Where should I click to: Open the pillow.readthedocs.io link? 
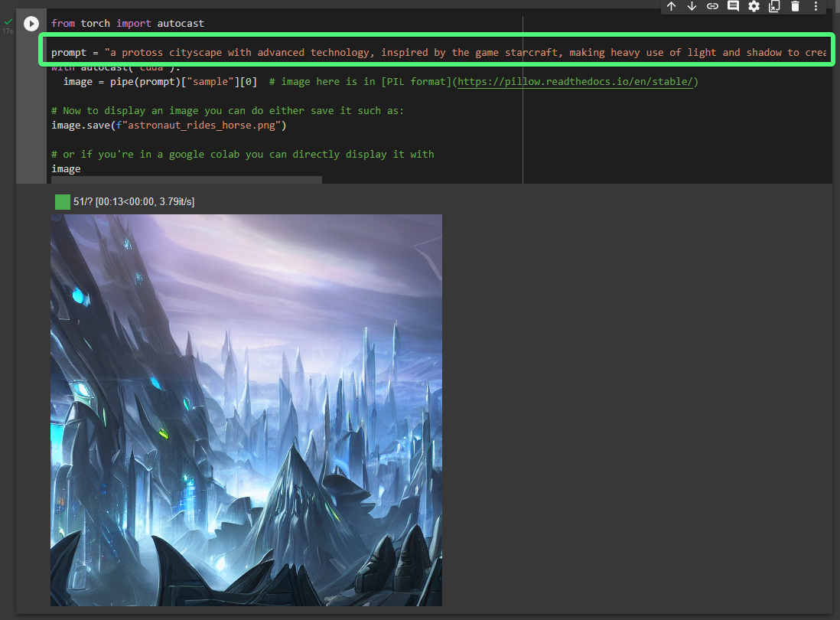coord(575,81)
